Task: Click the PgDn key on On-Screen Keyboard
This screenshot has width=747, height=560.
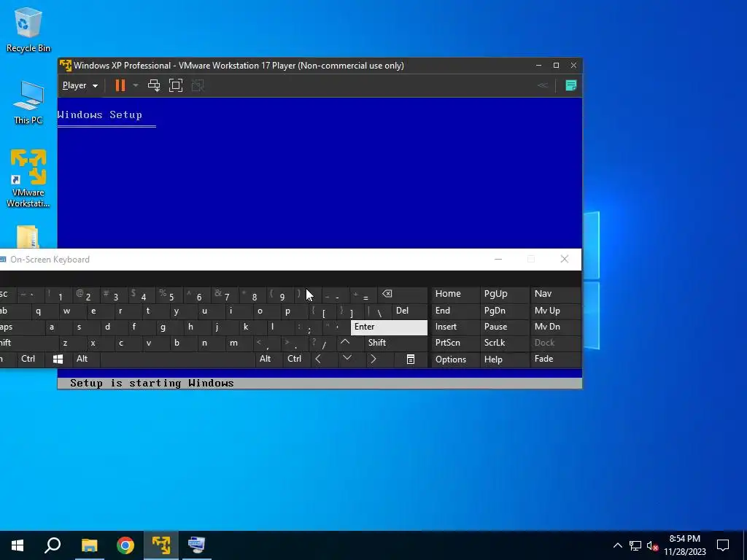Action: 504,311
